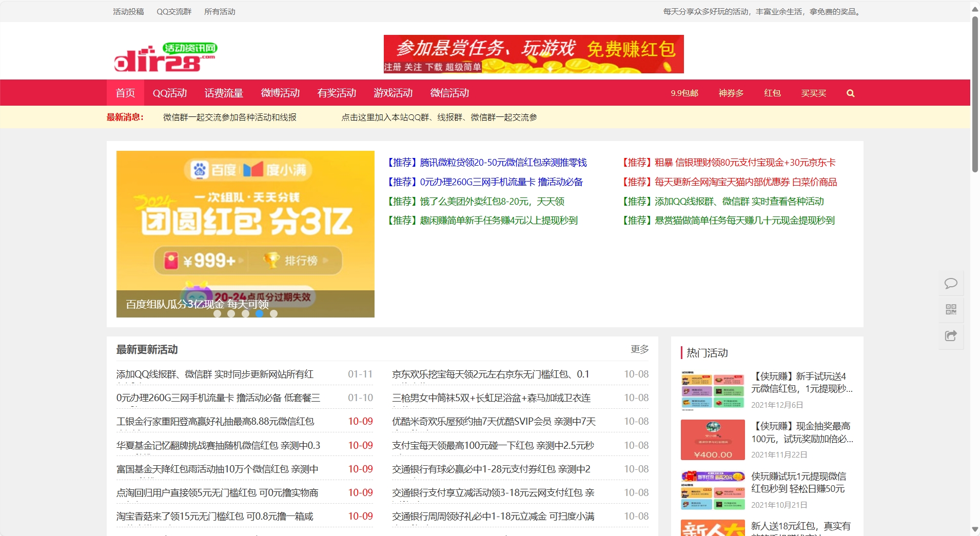Image resolution: width=980 pixels, height=536 pixels.
Task: Open recommendation 悬赏猫做简单任务
Action: point(727,221)
